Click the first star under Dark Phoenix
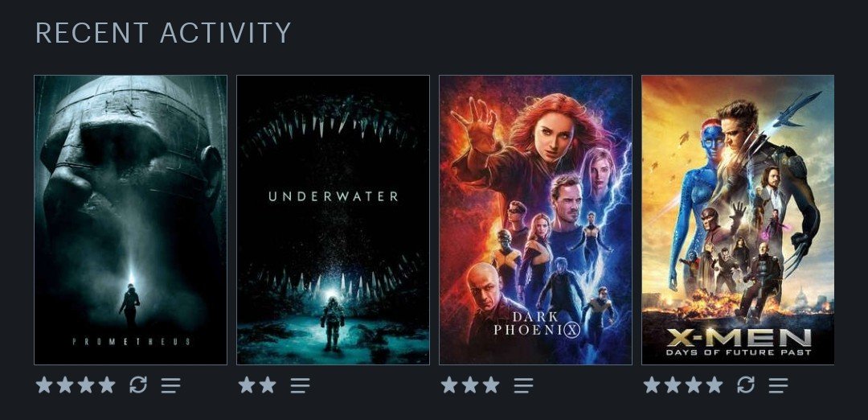Viewport: 868px width, 420px height. tap(449, 385)
